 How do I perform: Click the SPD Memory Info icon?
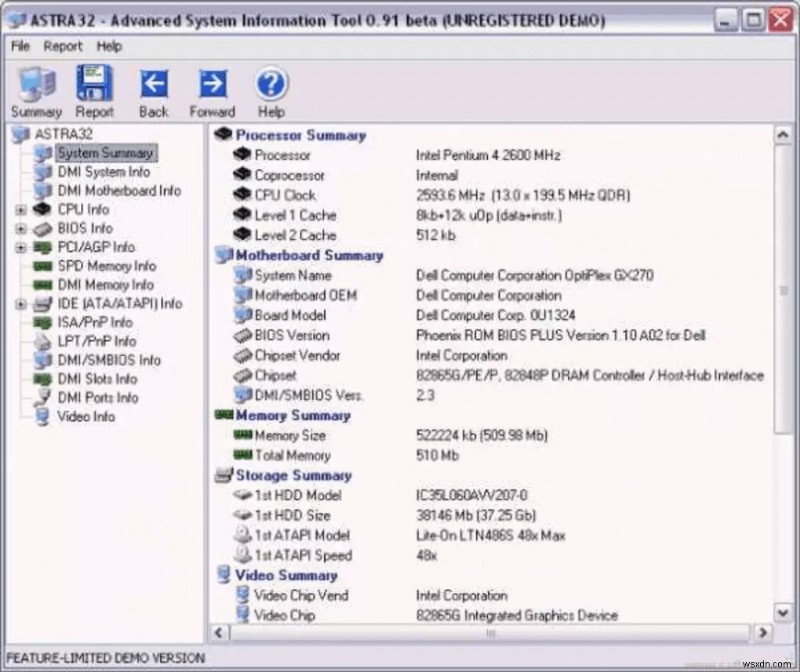point(42,266)
